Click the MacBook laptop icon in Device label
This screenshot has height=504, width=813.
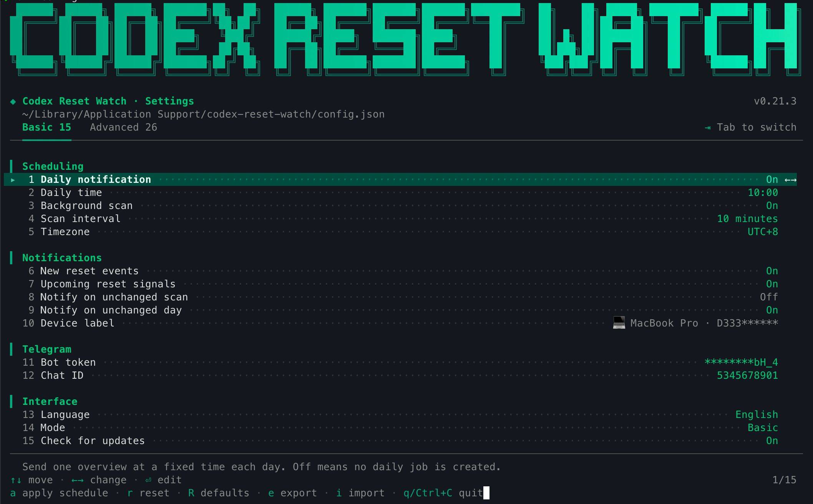point(619,323)
